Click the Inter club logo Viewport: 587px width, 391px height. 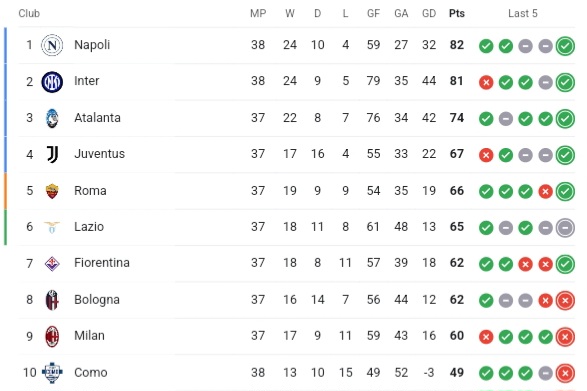pos(52,82)
